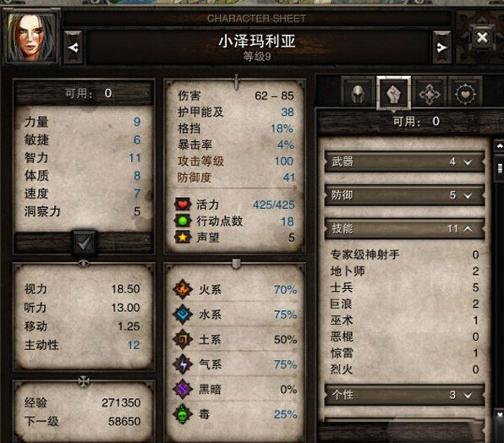
Task: Expand the 防御 category
Action: click(x=404, y=195)
